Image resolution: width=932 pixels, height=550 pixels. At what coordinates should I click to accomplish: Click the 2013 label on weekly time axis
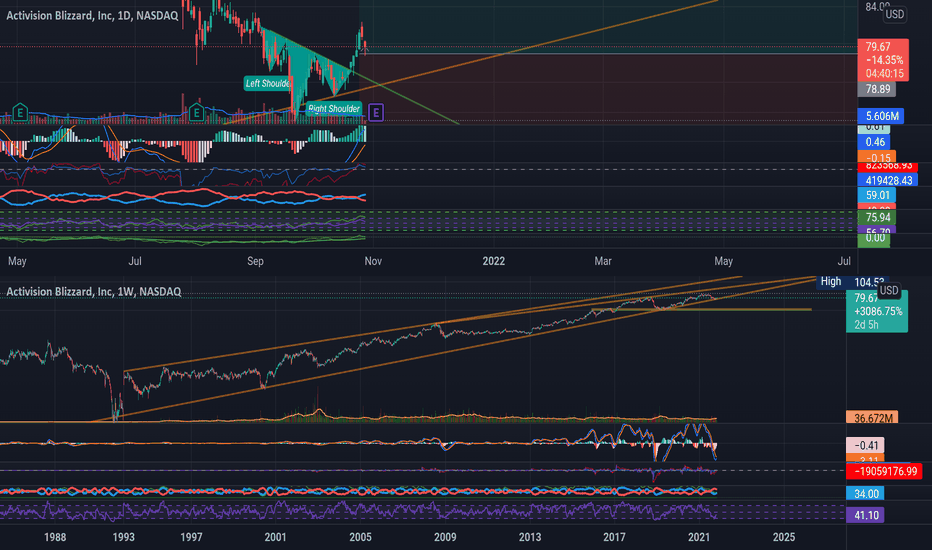coord(530,537)
